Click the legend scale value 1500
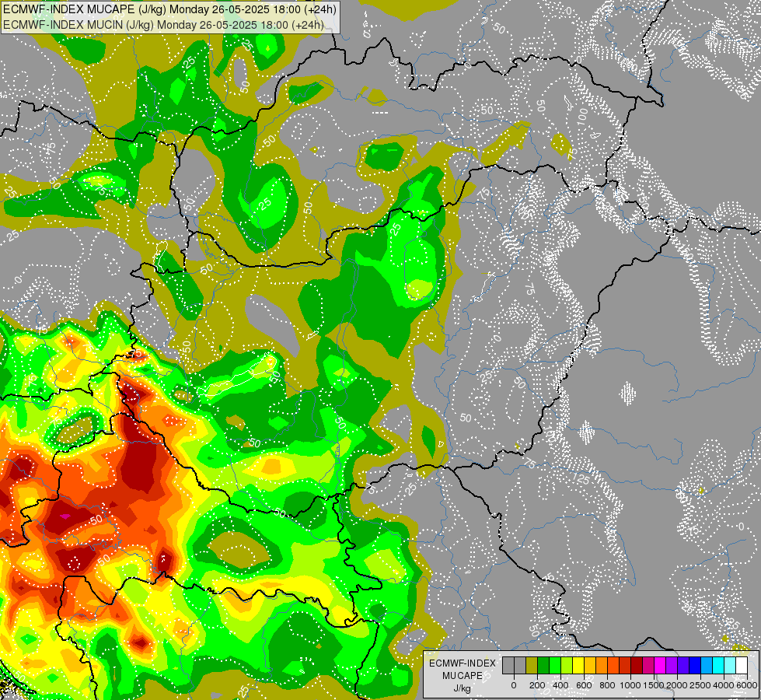 pos(654,685)
